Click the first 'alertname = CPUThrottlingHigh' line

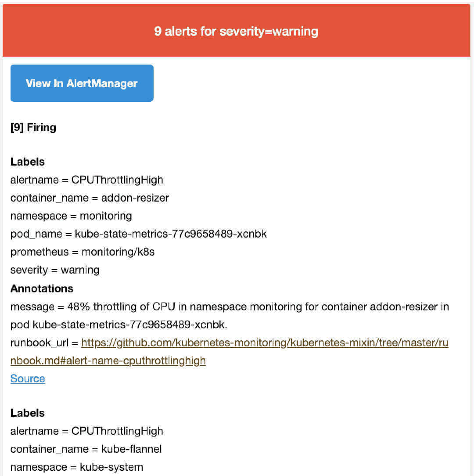click(x=87, y=180)
